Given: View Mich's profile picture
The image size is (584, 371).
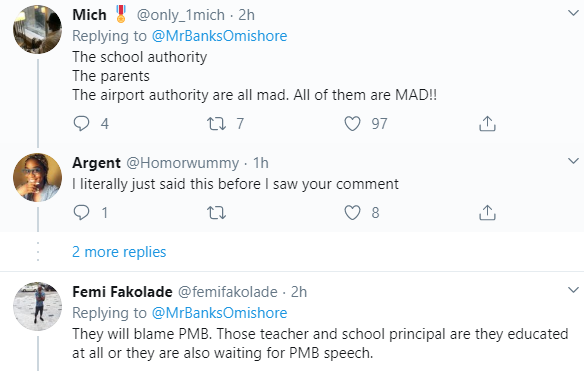Looking at the screenshot, I should (38, 29).
